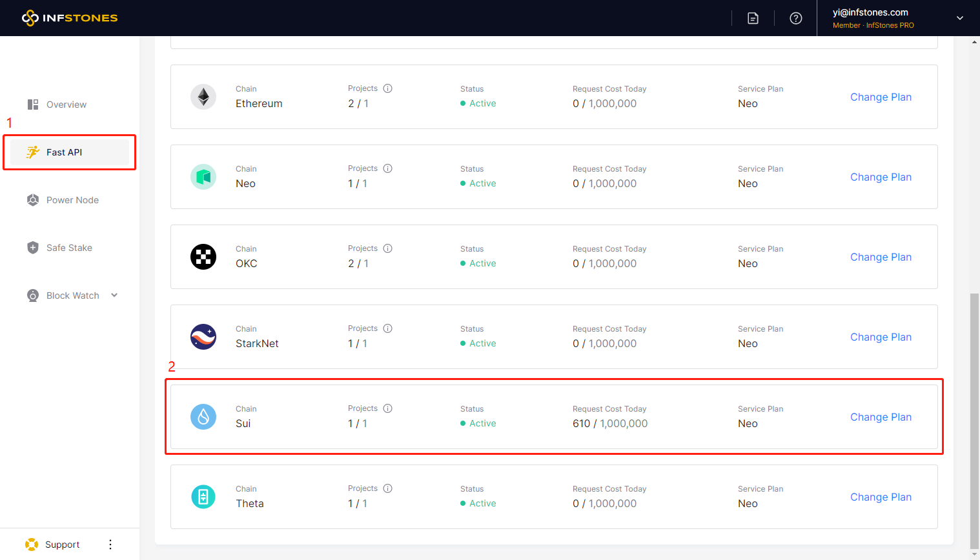Click Change Plan for Sui
Screen dimensions: 980x560
[881, 417]
